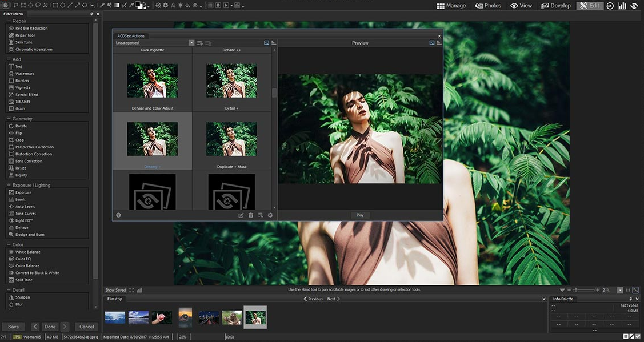Click the Cancel button

click(86, 327)
